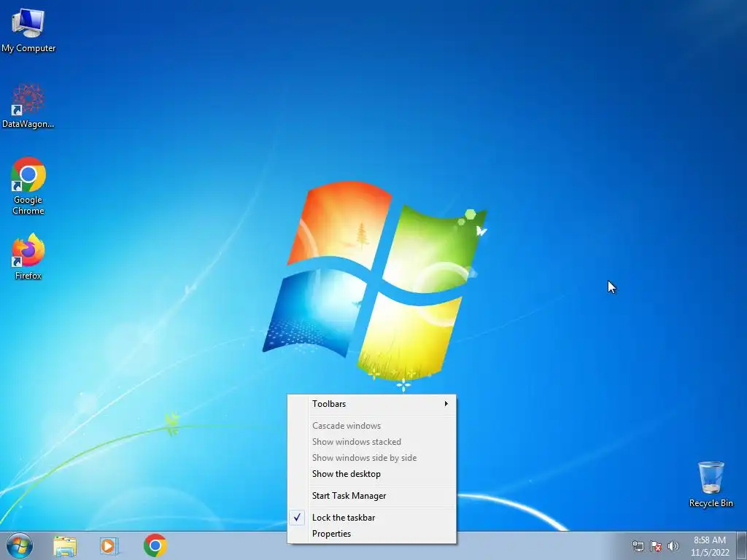This screenshot has height=560, width=747.
Task: Open the clock showing 8:58 AM
Action: coord(710,545)
